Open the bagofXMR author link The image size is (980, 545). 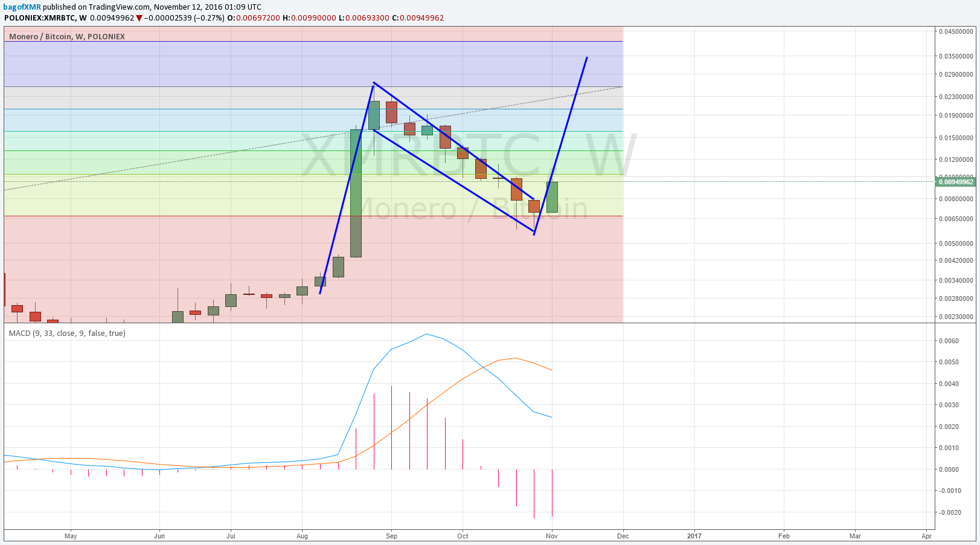(x=22, y=7)
